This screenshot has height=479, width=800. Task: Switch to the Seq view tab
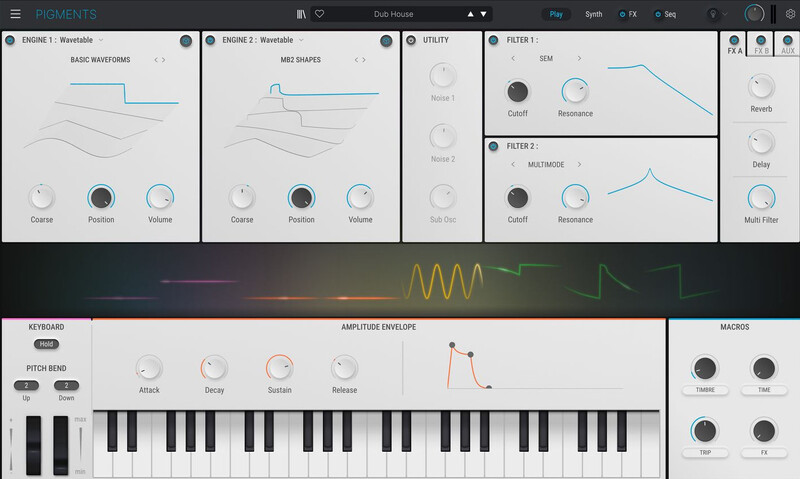click(x=670, y=14)
